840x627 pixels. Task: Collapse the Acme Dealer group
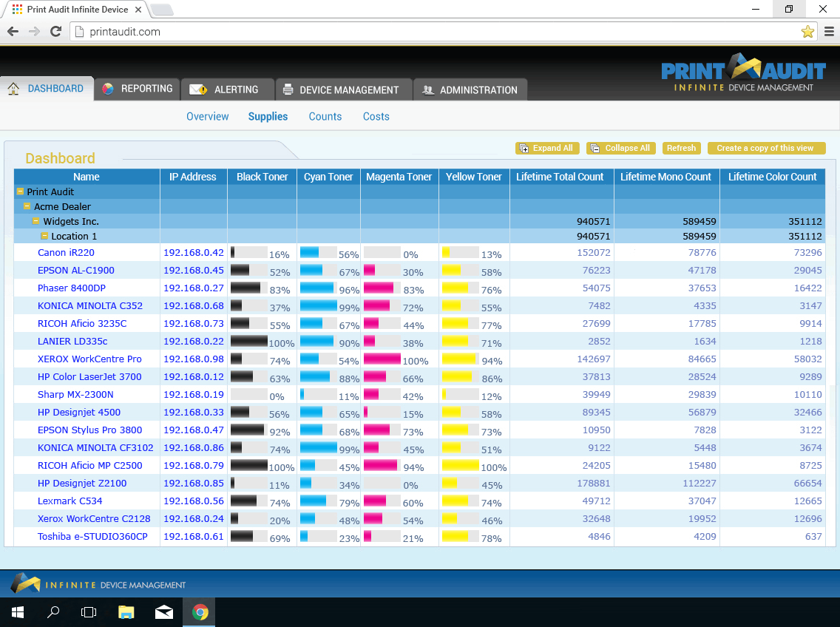tap(27, 206)
